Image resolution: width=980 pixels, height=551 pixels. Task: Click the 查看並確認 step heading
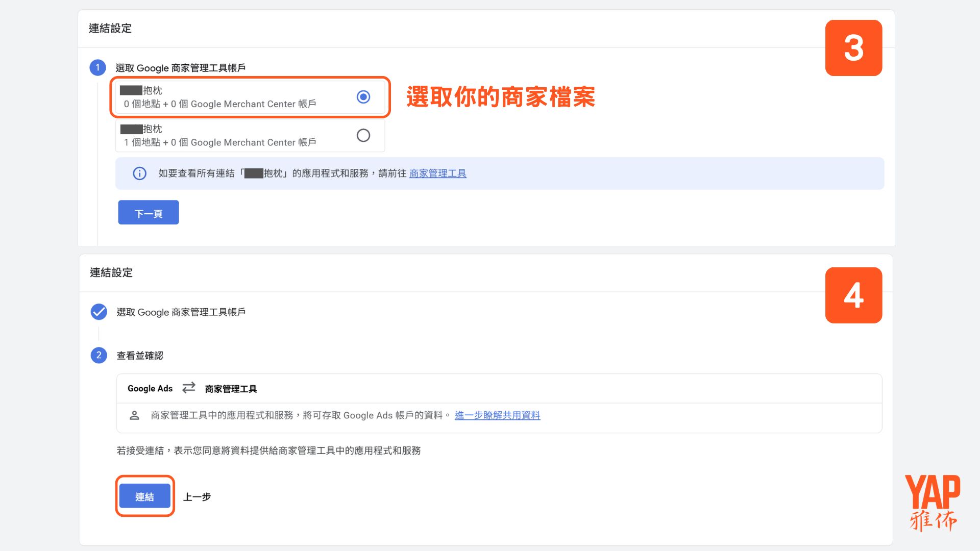(140, 356)
